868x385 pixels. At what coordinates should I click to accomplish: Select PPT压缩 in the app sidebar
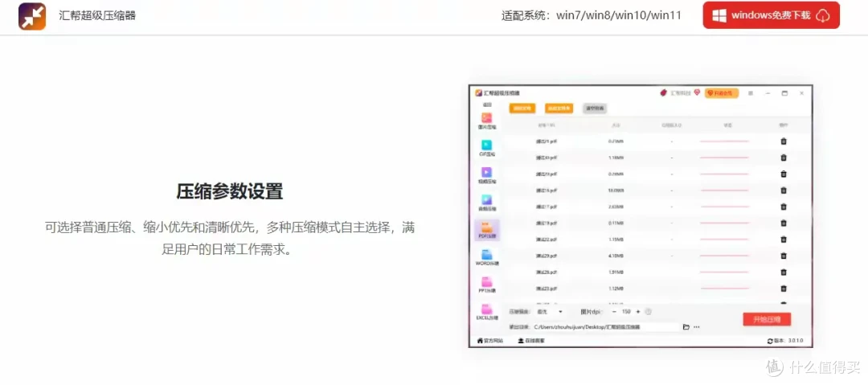point(487,285)
